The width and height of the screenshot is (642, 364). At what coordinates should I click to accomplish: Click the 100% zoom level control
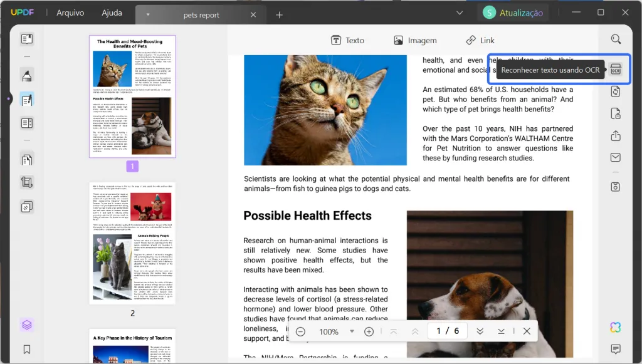click(335, 331)
